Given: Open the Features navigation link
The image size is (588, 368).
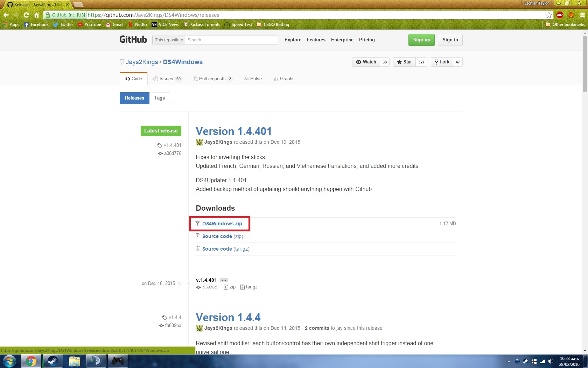Looking at the screenshot, I should click(x=316, y=40).
